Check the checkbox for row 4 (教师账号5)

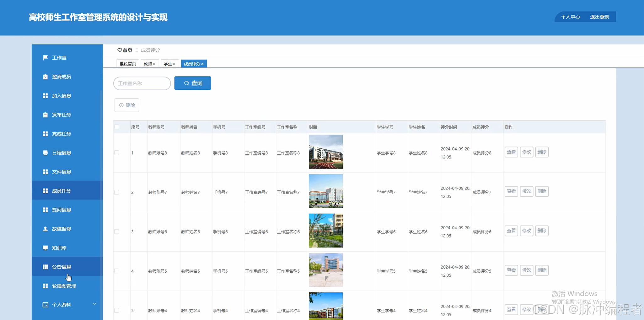pos(117,271)
